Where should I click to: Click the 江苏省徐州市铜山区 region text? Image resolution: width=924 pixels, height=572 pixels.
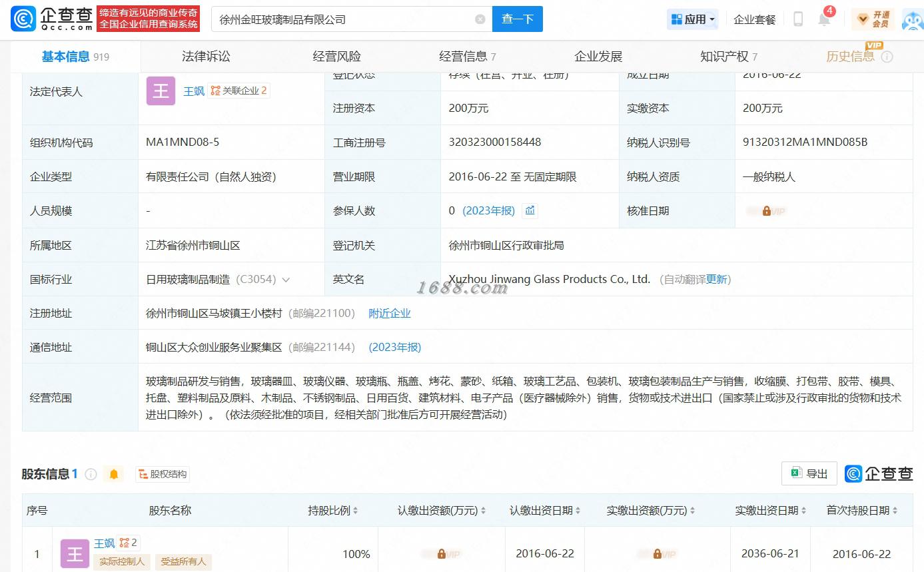(x=193, y=245)
